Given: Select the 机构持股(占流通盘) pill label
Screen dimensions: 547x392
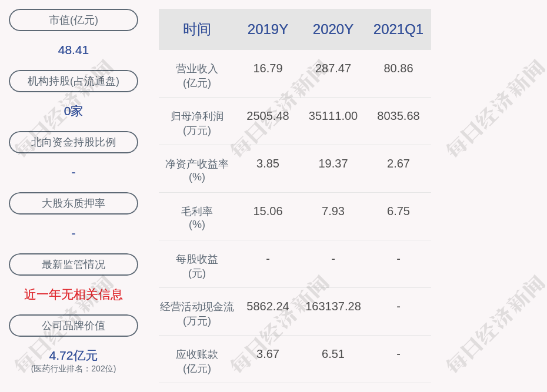Looking at the screenshot, I should click(74, 81).
